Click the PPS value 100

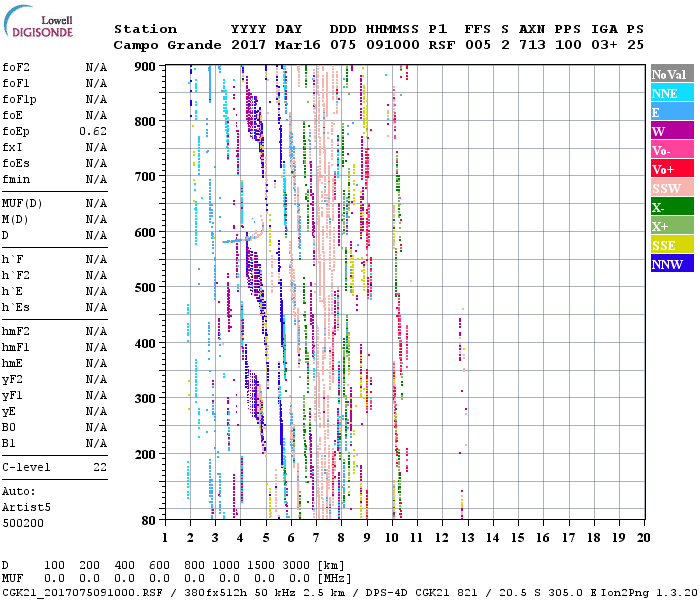[568, 45]
